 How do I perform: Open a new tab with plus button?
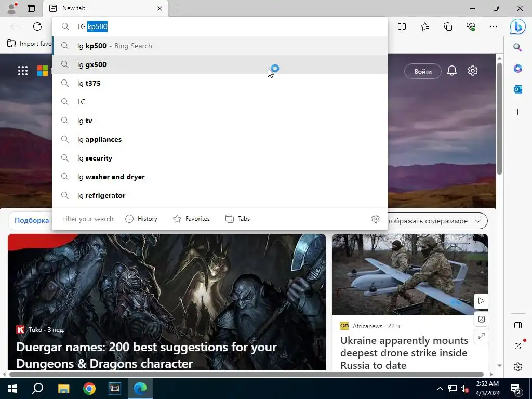[x=177, y=8]
